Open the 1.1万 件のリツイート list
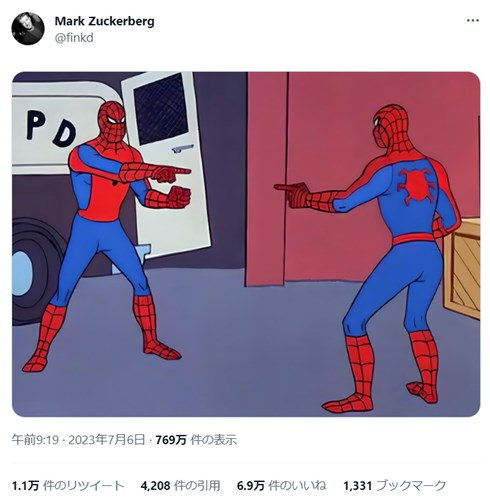This screenshot has width=490, height=503. coord(68,486)
